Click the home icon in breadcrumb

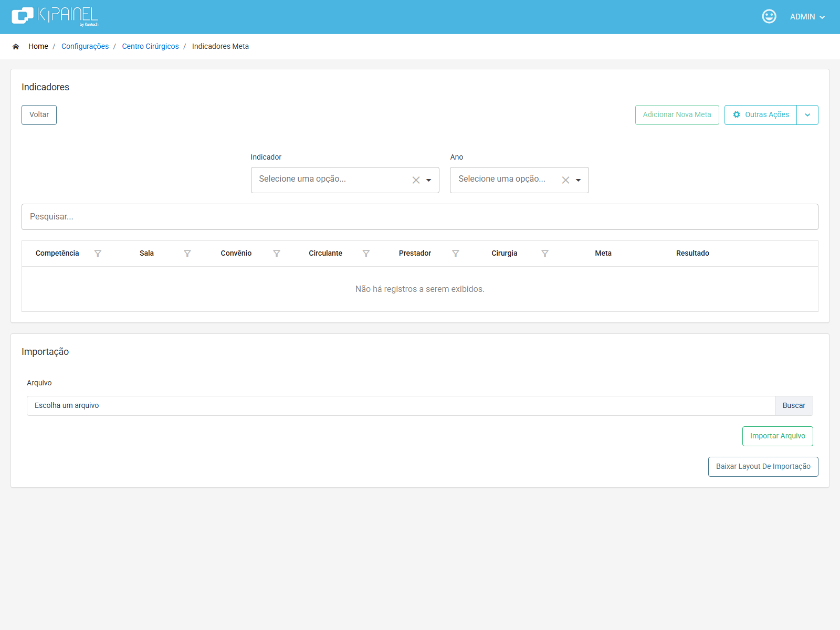(16, 47)
